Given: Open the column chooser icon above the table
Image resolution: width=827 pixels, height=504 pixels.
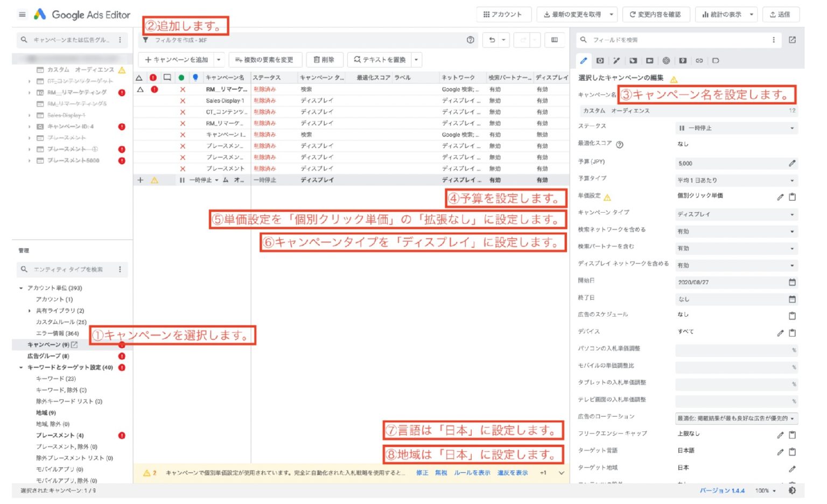Looking at the screenshot, I should (x=555, y=40).
